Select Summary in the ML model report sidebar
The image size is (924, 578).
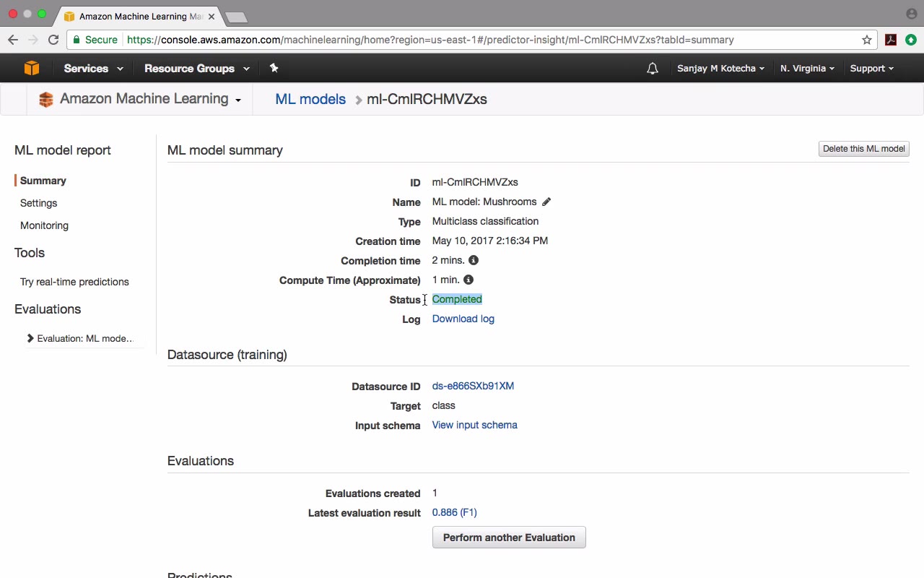(43, 181)
